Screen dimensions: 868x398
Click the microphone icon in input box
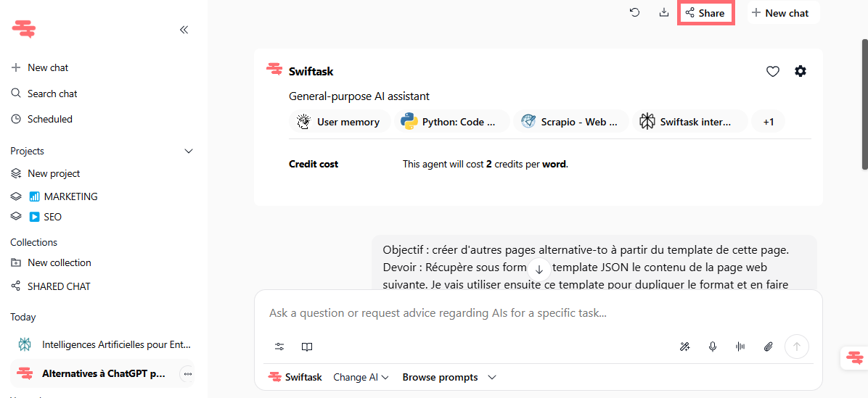[713, 347]
